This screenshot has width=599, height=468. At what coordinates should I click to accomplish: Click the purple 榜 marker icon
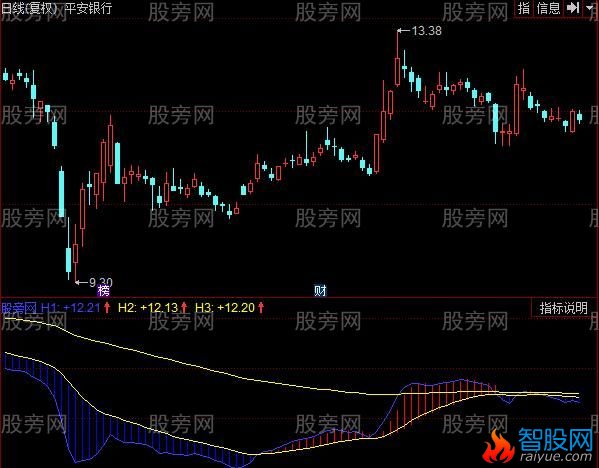(104, 291)
